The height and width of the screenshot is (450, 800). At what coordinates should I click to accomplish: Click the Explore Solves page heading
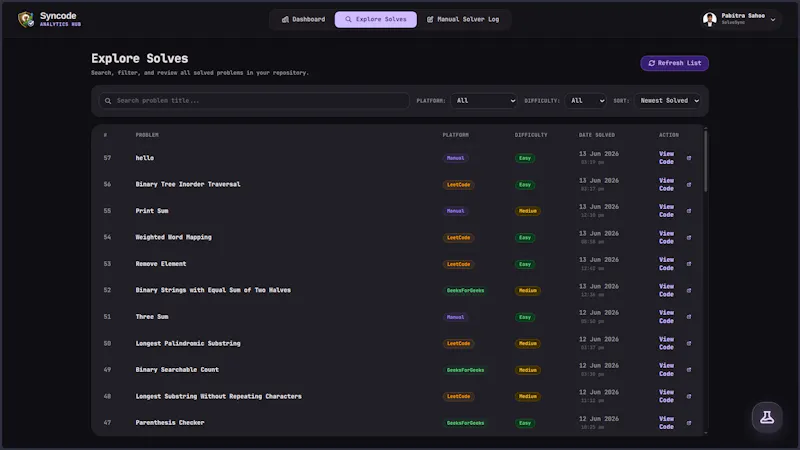(140, 59)
